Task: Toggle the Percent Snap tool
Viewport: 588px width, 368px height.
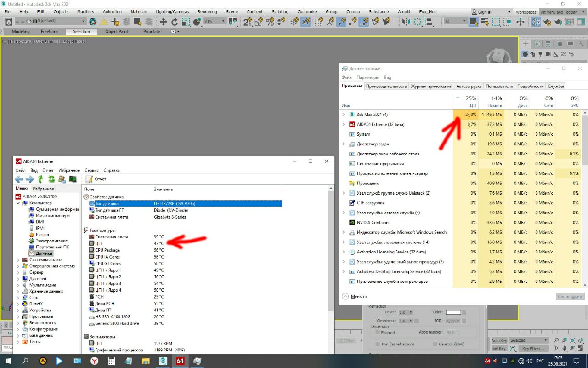Action: [270, 21]
